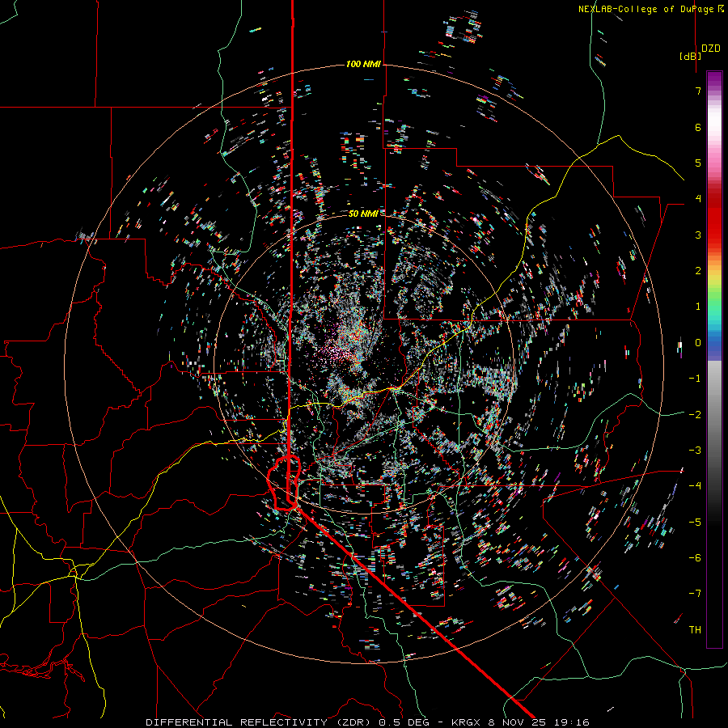
Task: Click the 3 dB scale value
Action: point(698,235)
